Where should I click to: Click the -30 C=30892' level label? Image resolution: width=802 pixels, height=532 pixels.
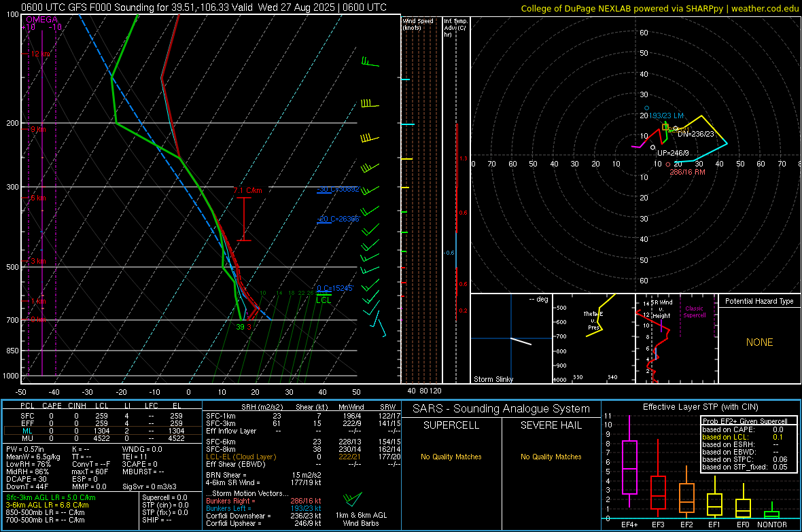pos(338,190)
